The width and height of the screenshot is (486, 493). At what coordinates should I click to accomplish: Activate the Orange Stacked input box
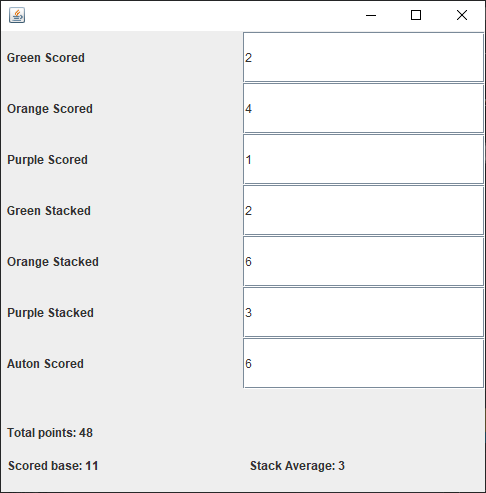363,261
